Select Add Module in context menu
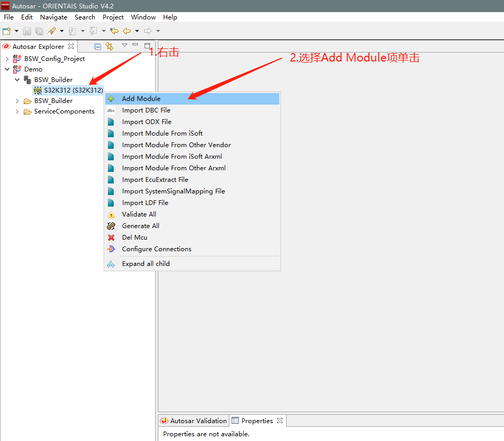Screen dimensions: 504x441 [x=141, y=99]
